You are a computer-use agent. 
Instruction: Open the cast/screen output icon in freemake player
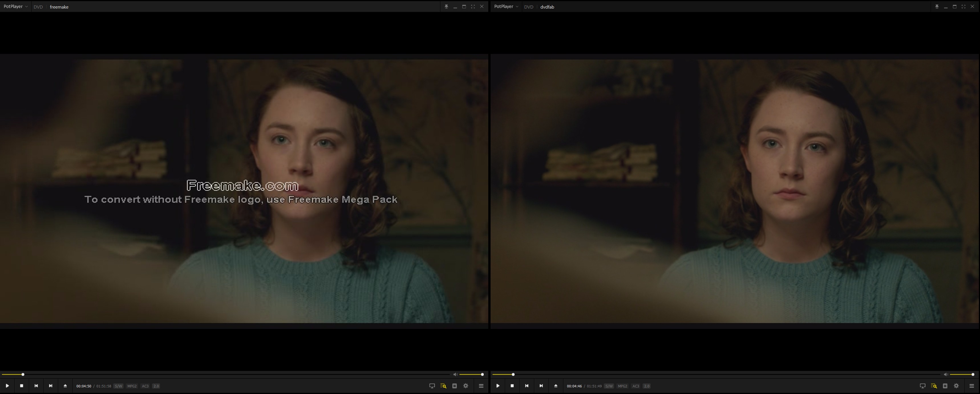click(432, 386)
